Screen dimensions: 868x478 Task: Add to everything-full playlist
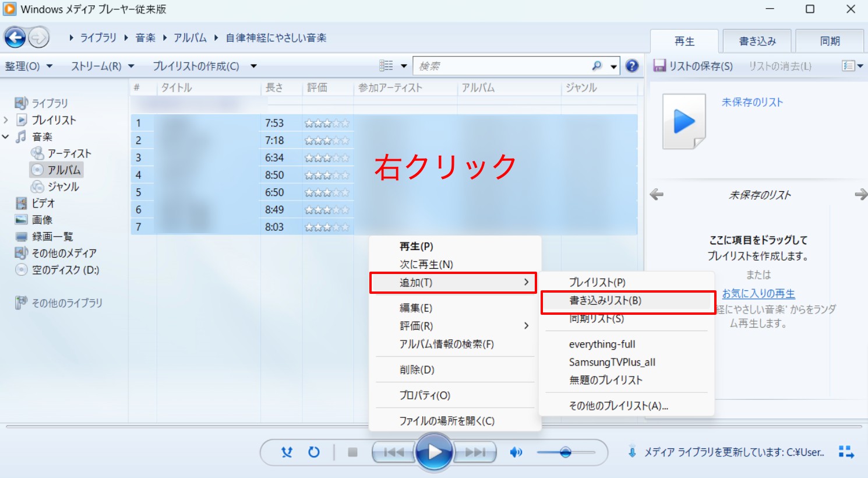[x=626, y=344]
